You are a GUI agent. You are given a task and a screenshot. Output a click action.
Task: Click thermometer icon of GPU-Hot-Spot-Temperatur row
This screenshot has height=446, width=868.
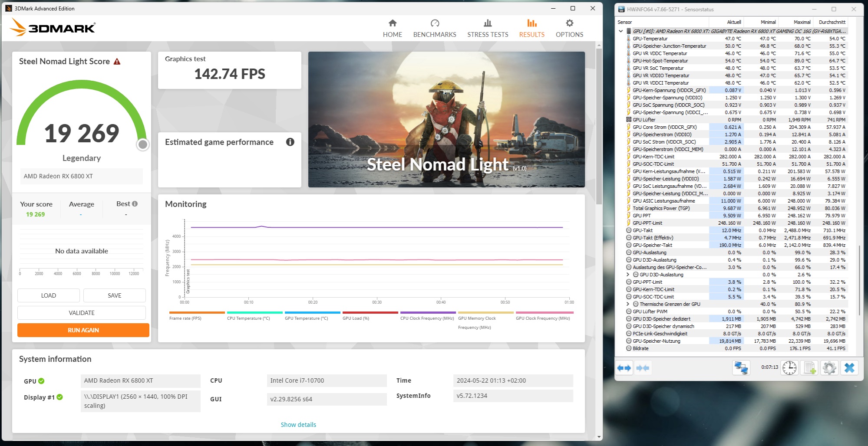pos(628,61)
